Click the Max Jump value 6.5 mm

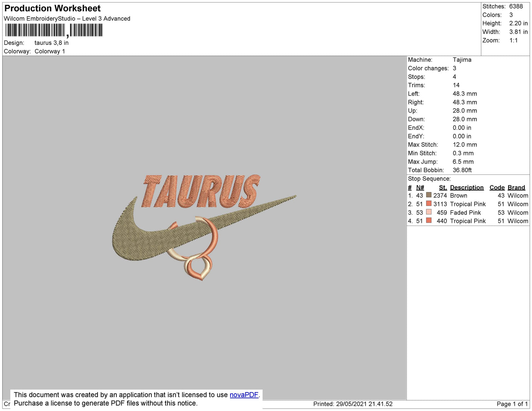point(463,162)
